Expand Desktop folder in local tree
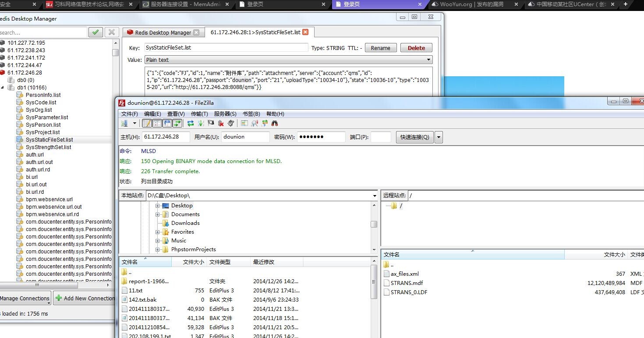 [x=157, y=206]
